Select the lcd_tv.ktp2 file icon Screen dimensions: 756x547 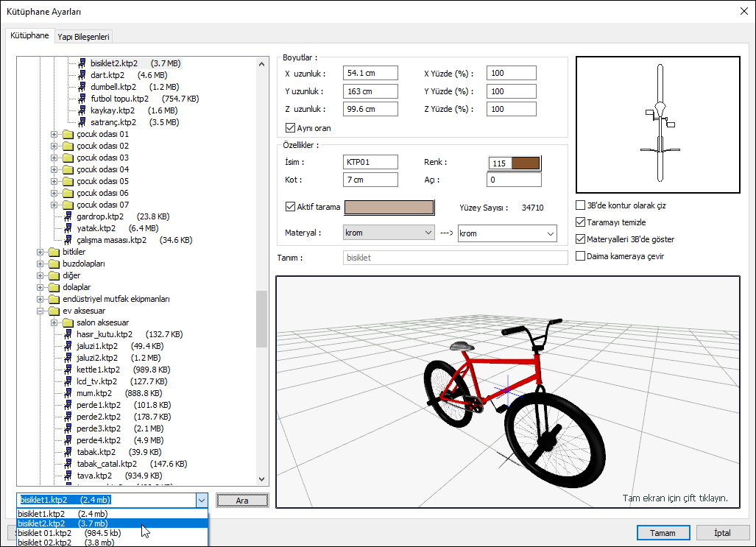tap(68, 381)
